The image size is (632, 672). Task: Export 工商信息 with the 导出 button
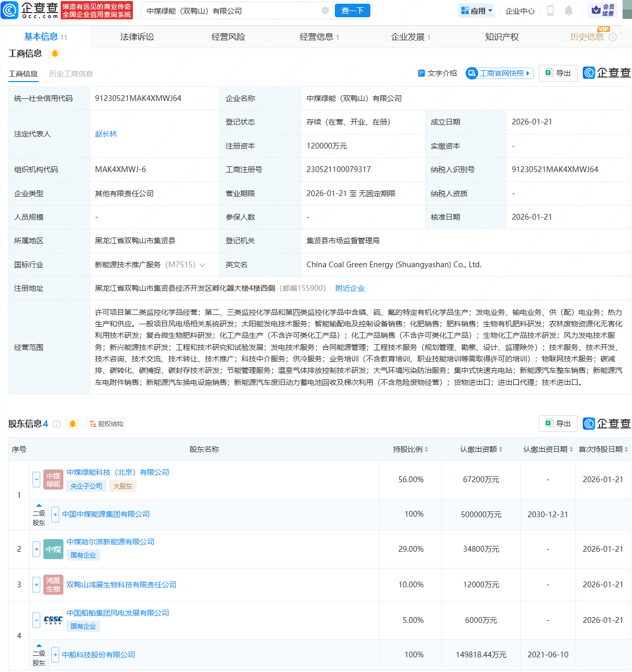[x=558, y=73]
